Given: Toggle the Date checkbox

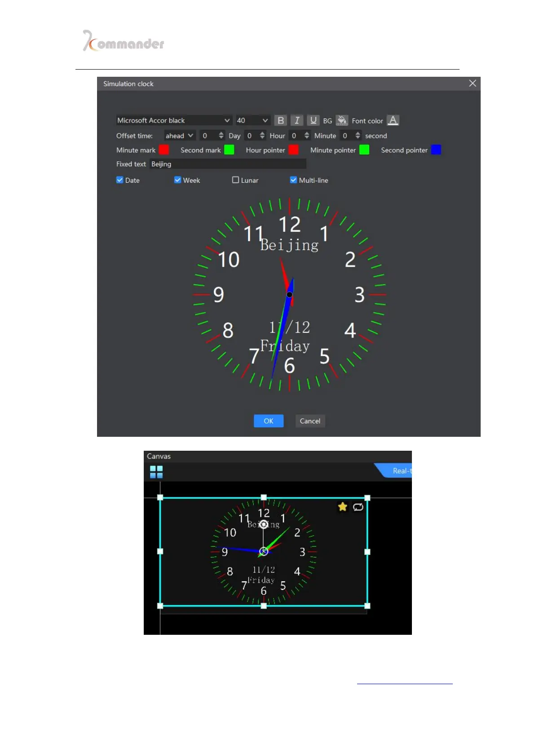Looking at the screenshot, I should [120, 180].
